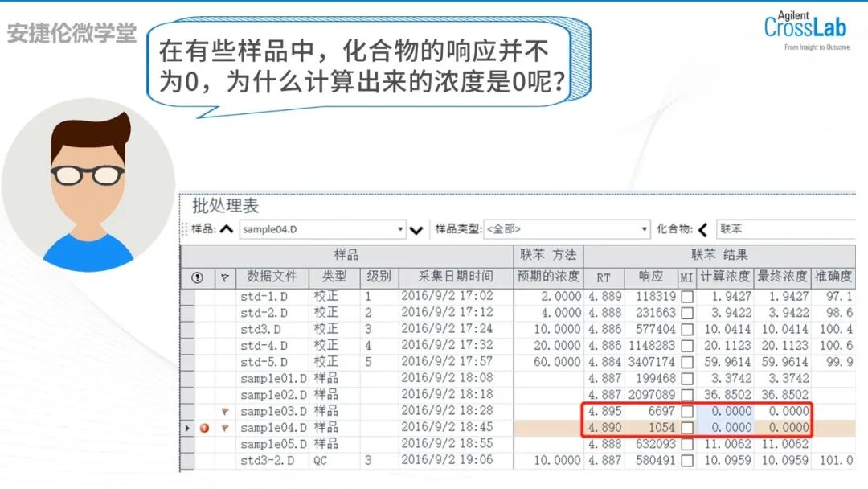
Task: Select the sample05.D data file cell
Action: point(272,444)
